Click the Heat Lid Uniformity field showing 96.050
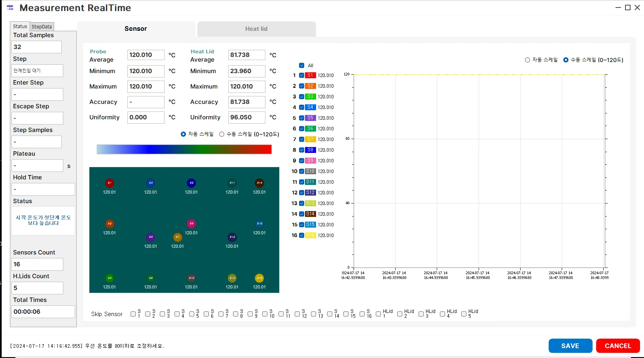Screen dimensions: 644x358 246,117
